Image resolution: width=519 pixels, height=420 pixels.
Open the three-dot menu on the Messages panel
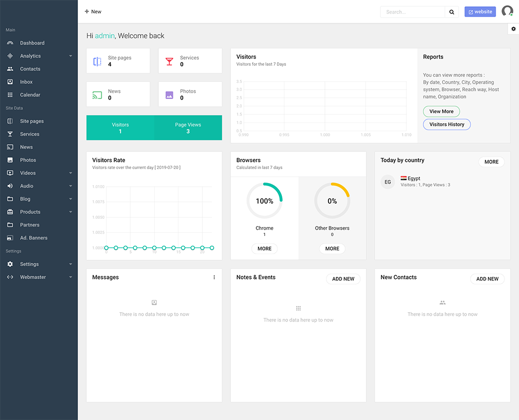[x=214, y=277]
